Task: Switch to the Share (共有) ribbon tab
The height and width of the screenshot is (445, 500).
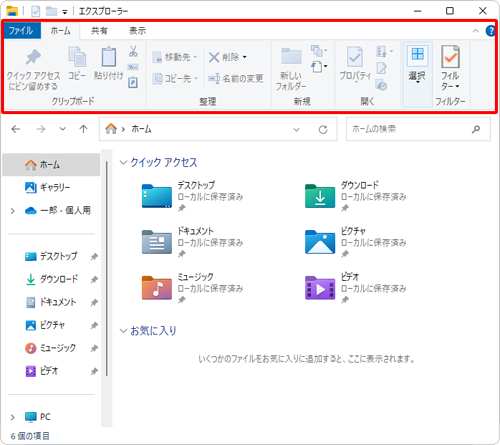Action: [99, 31]
